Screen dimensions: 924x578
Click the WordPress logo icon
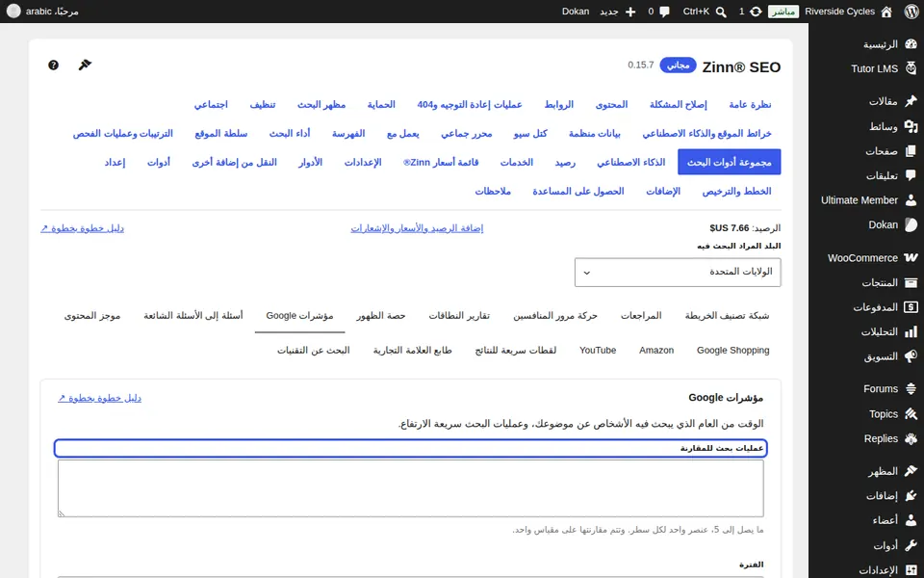(x=911, y=12)
